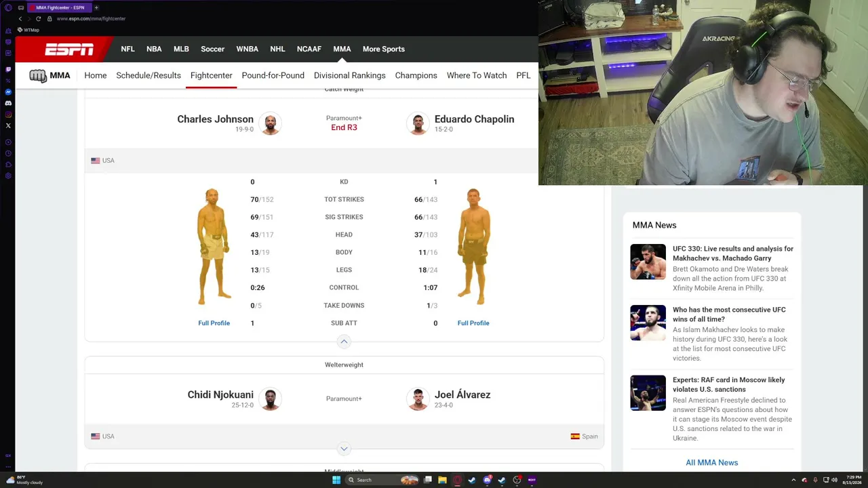
Task: Open the Eduardo Chapolin name link
Action: 475,119
